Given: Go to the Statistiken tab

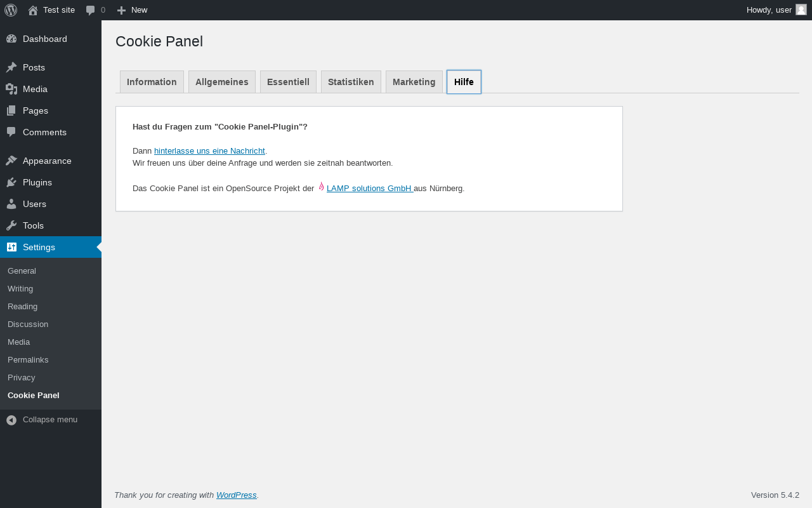Looking at the screenshot, I should pos(351,82).
